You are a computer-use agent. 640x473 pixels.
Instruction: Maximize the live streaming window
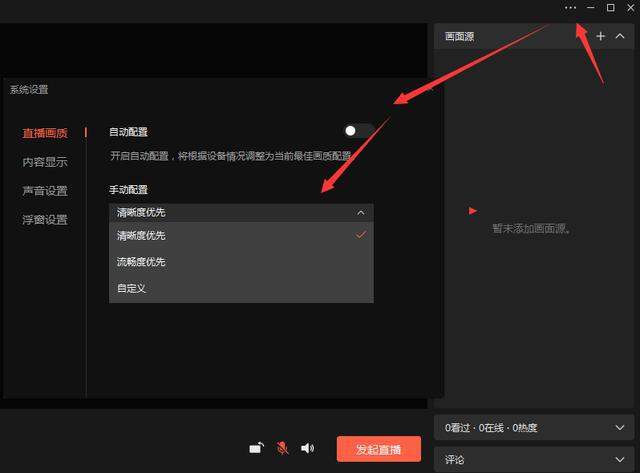pos(611,8)
